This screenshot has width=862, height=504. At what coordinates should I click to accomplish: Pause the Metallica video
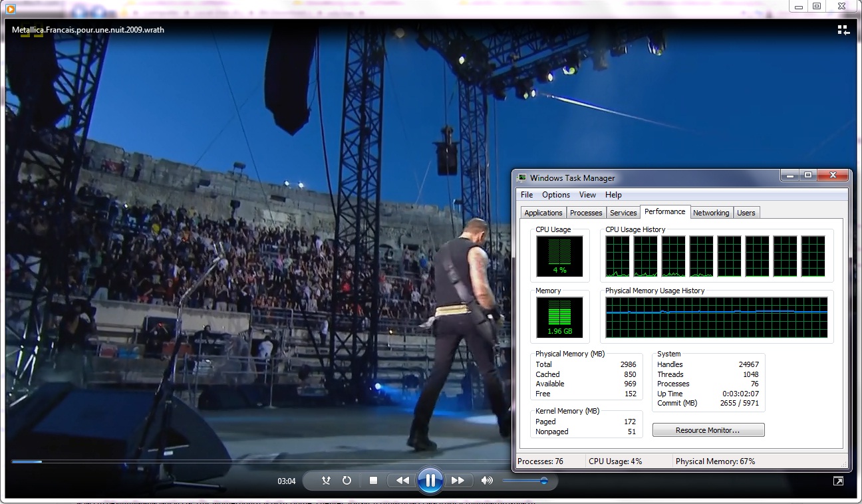pyautogui.click(x=430, y=480)
